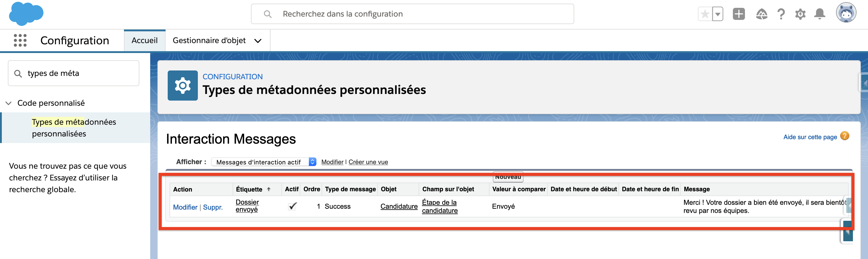Expand the Gestionnaire d'objet dropdown chevron
Screen dimensions: 868x259
(258, 41)
